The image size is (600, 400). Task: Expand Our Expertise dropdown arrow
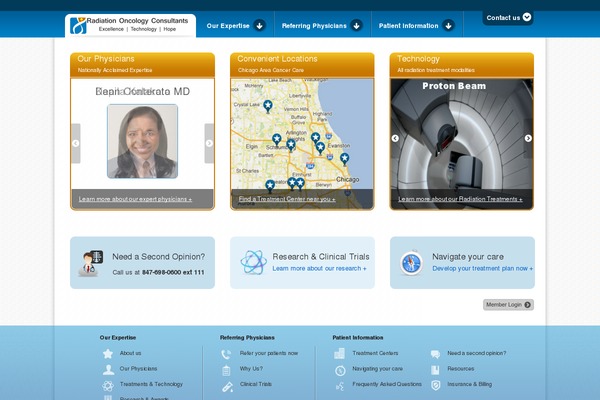coord(259,26)
